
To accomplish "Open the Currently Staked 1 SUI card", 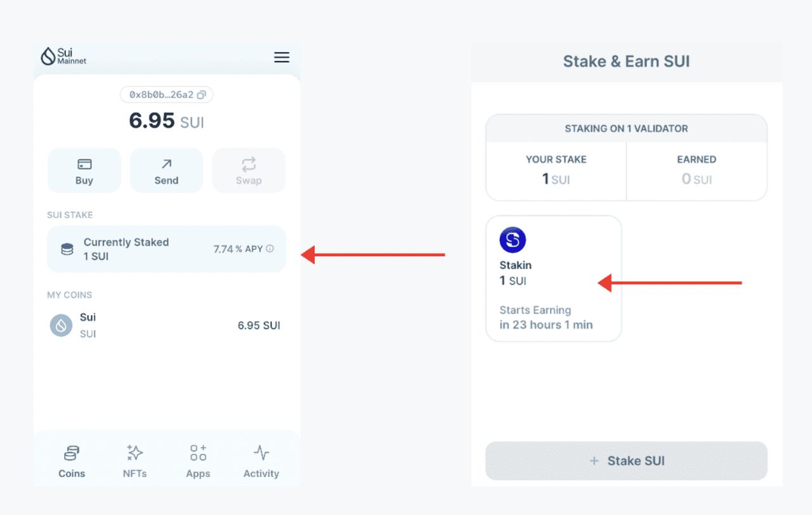I will [x=166, y=249].
